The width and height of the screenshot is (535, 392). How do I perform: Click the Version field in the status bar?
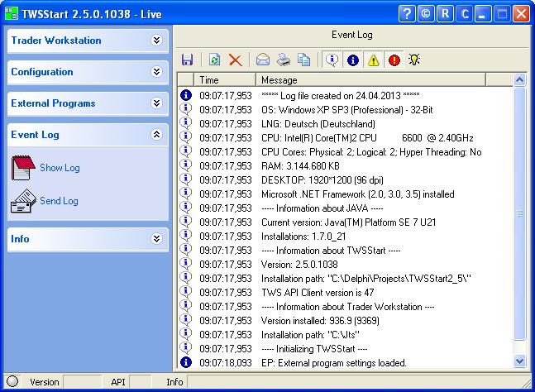[x=82, y=382]
